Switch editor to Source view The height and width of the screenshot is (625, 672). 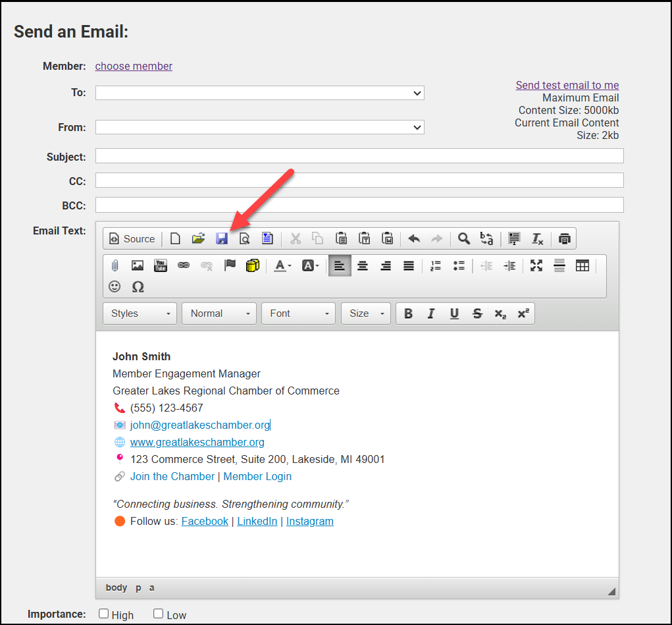click(132, 238)
